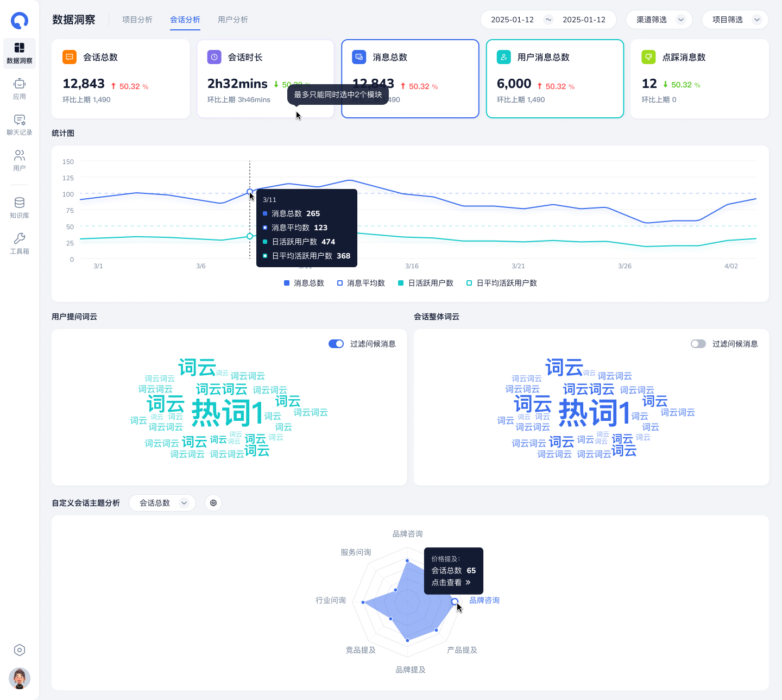This screenshot has height=700, width=782.
Task: Click the user avatar at bottom left
Action: pyautogui.click(x=20, y=678)
